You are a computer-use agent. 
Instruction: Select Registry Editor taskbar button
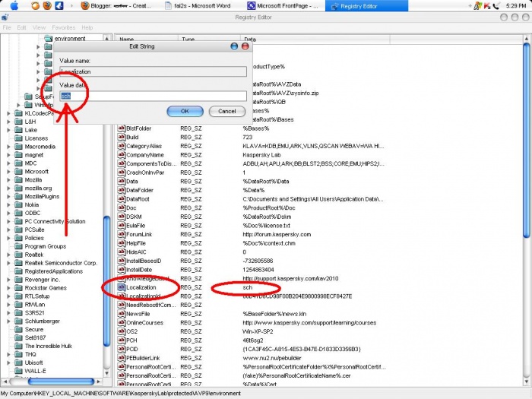pyautogui.click(x=366, y=6)
